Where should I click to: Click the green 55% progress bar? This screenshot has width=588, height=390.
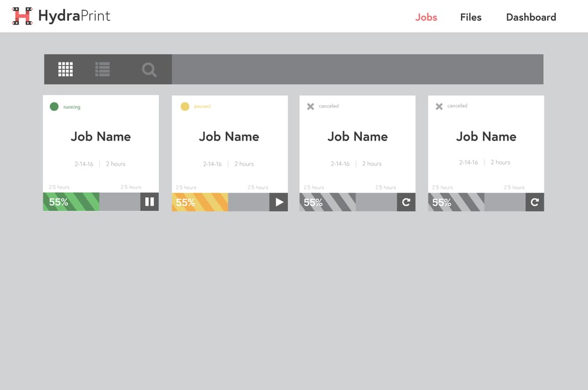71,202
